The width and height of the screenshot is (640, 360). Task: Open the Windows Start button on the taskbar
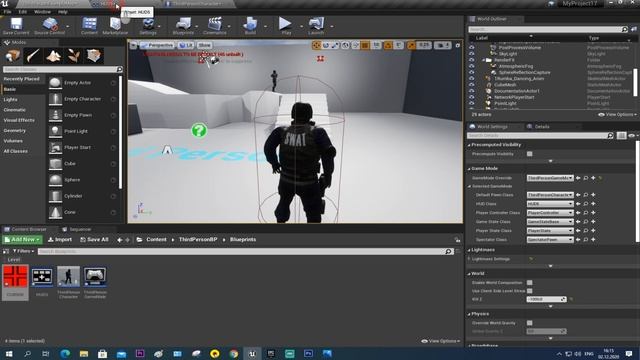pos(9,353)
